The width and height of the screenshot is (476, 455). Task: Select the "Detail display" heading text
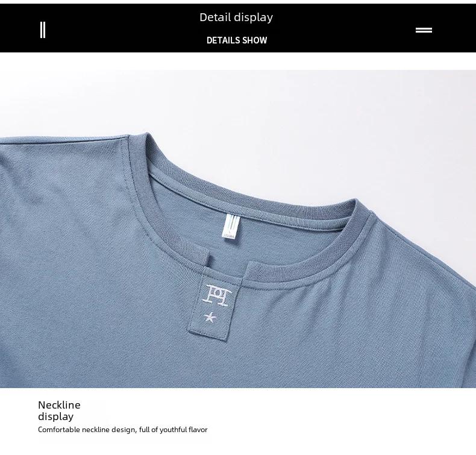pyautogui.click(x=236, y=17)
